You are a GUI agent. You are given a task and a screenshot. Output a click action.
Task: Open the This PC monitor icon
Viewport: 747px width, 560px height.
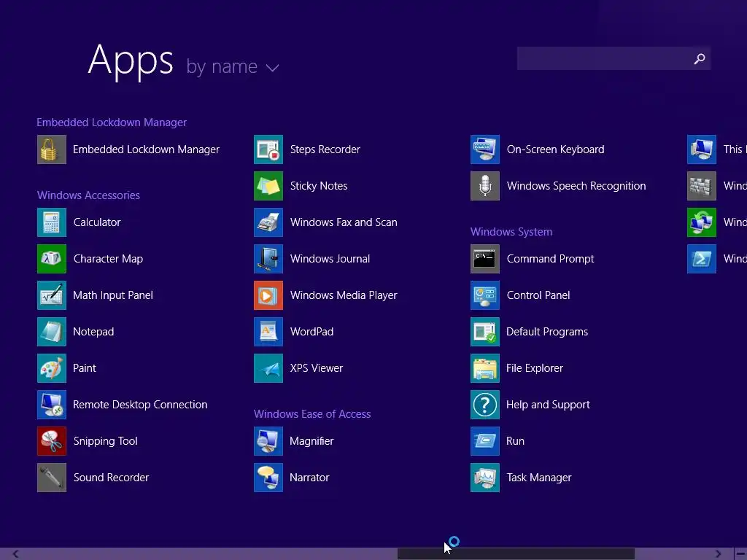click(x=702, y=149)
